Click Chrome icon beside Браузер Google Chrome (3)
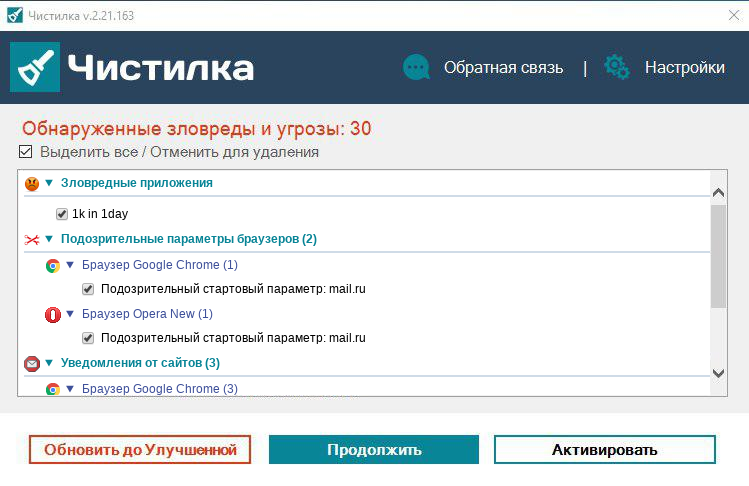Image resolution: width=749 pixels, height=486 pixels. pyautogui.click(x=53, y=389)
